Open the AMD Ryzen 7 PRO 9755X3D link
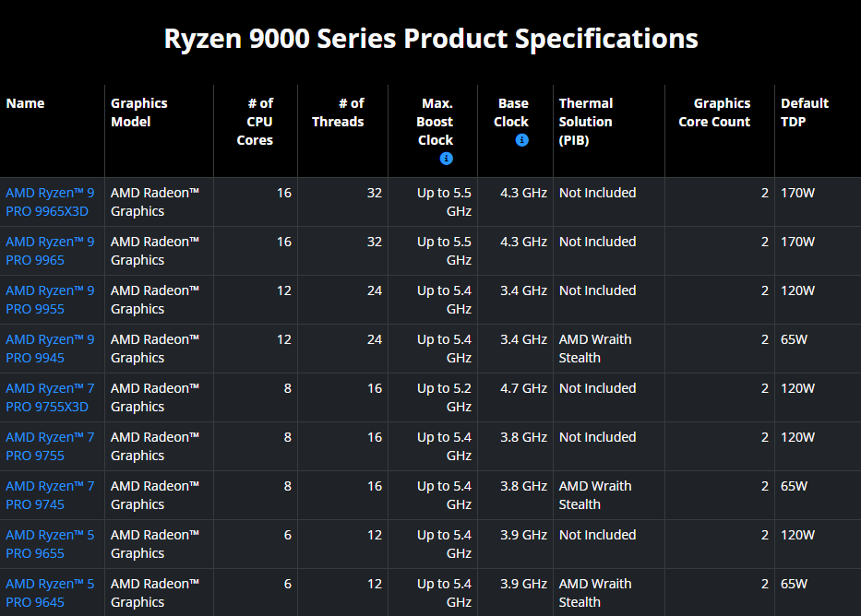This screenshot has width=861, height=616. (x=50, y=397)
